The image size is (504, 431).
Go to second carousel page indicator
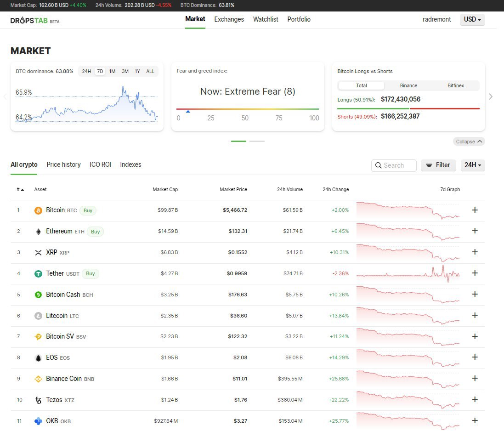pos(257,141)
